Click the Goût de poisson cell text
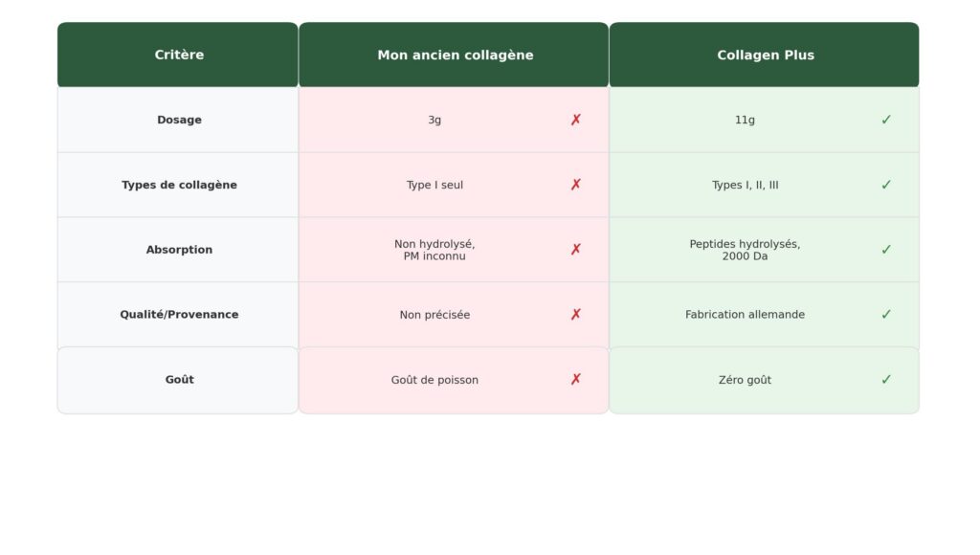This screenshot has height=555, width=980. pyautogui.click(x=434, y=380)
